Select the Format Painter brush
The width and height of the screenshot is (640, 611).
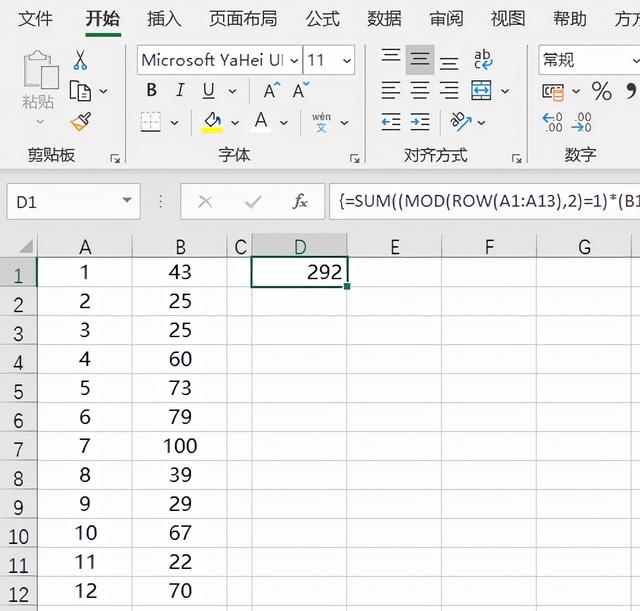pyautogui.click(x=81, y=122)
